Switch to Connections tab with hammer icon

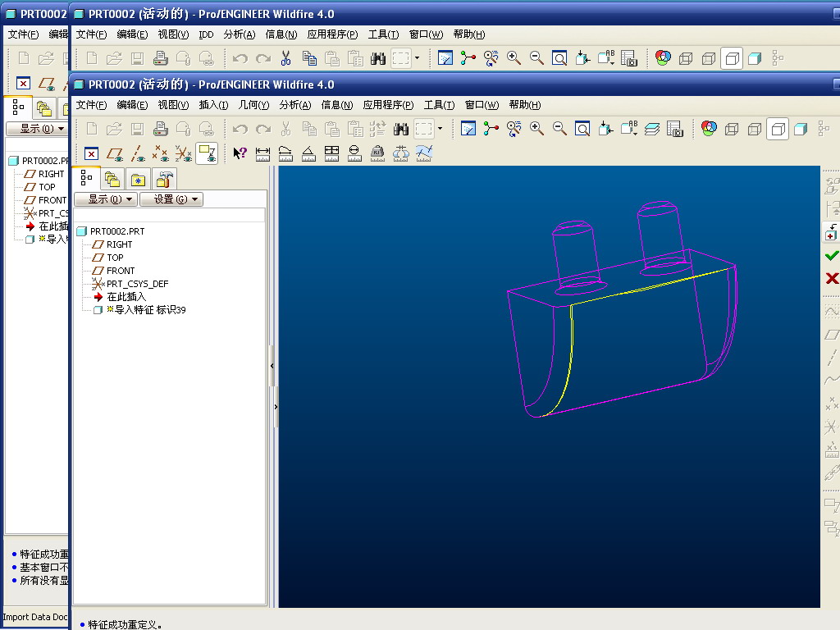(164, 179)
